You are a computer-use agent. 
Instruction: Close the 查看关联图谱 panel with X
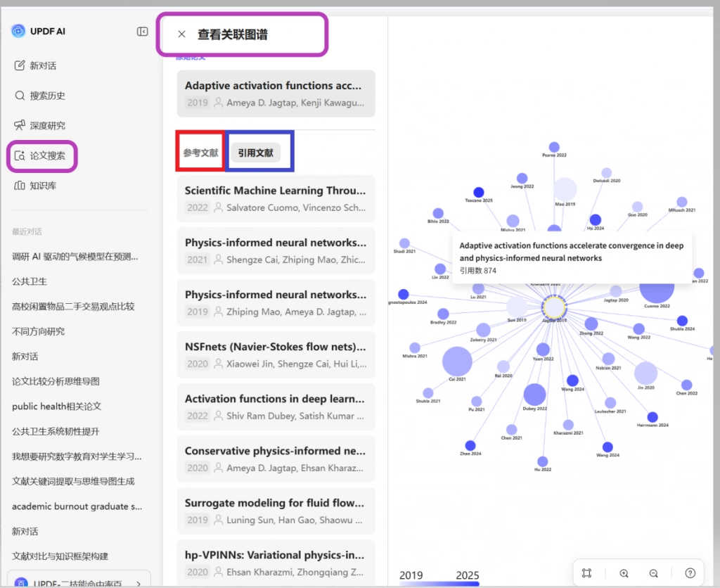[x=182, y=34]
